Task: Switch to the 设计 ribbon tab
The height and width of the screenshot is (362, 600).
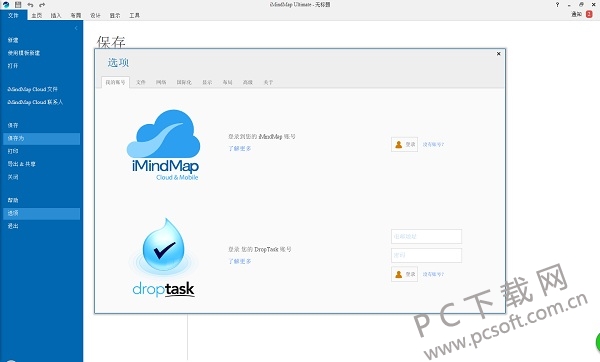Action: point(95,15)
